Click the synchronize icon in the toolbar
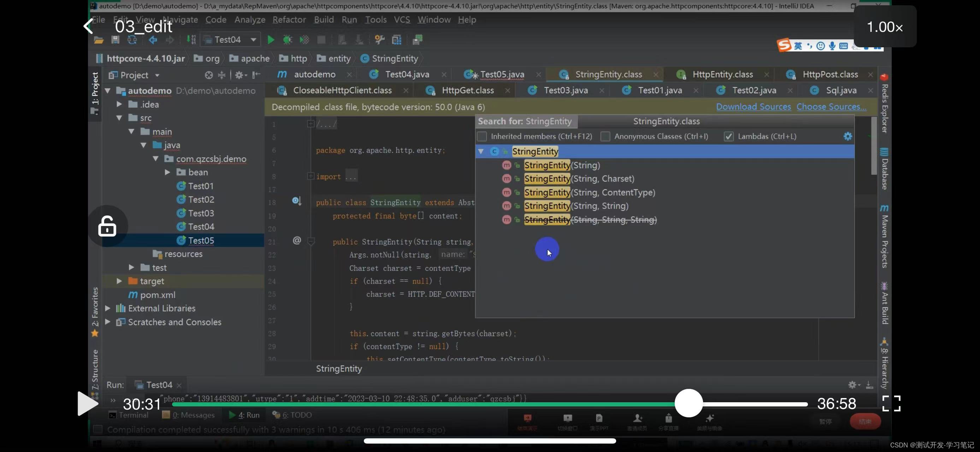The height and width of the screenshot is (452, 980). point(132,40)
